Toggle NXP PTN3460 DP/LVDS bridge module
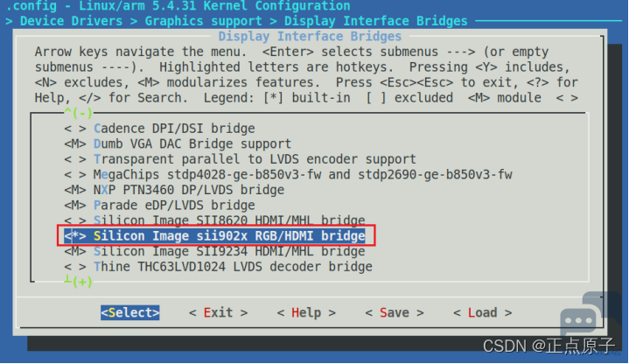Image resolution: width=629 pixels, height=364 pixels. (75, 190)
